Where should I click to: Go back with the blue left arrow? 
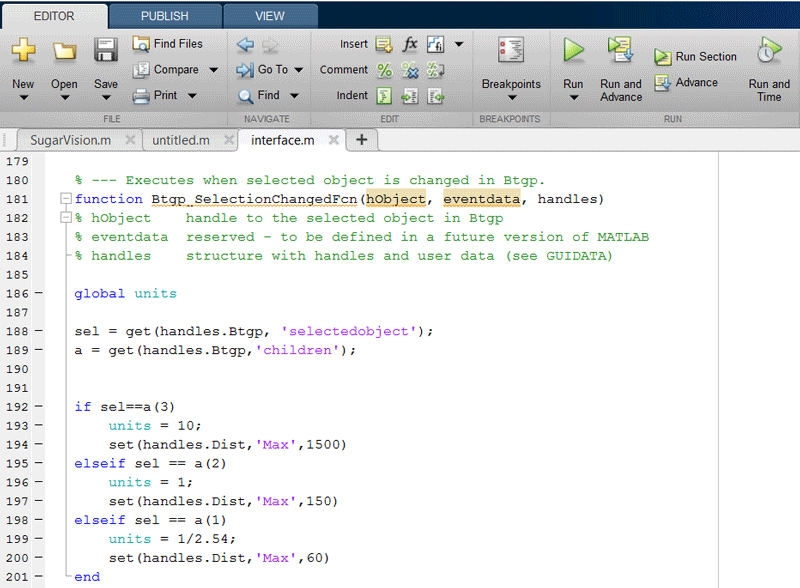[245, 45]
